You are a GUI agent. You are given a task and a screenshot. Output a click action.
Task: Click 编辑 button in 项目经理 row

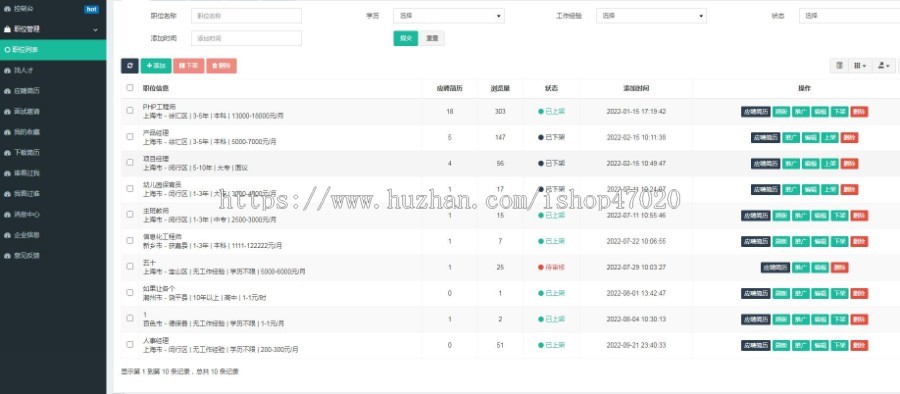pyautogui.click(x=810, y=164)
